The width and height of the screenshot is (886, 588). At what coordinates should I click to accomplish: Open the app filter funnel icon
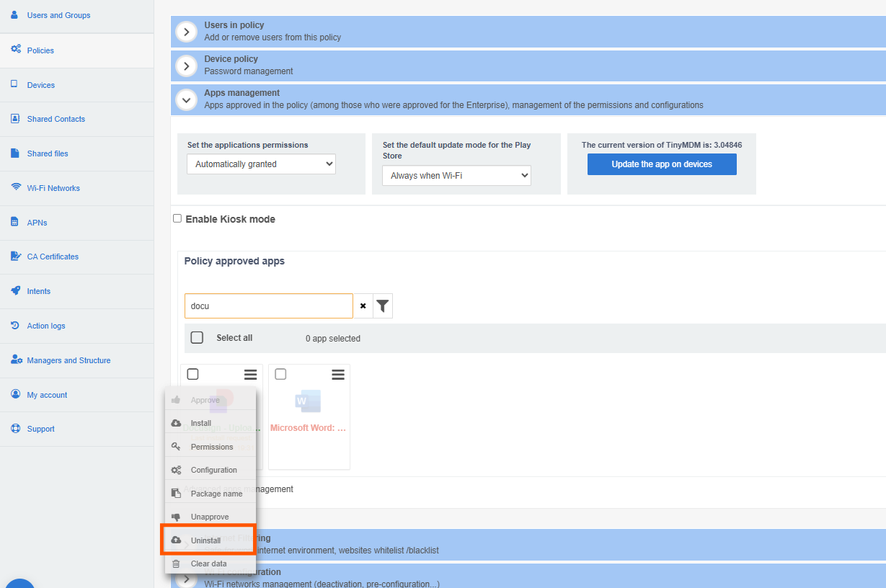pos(383,306)
